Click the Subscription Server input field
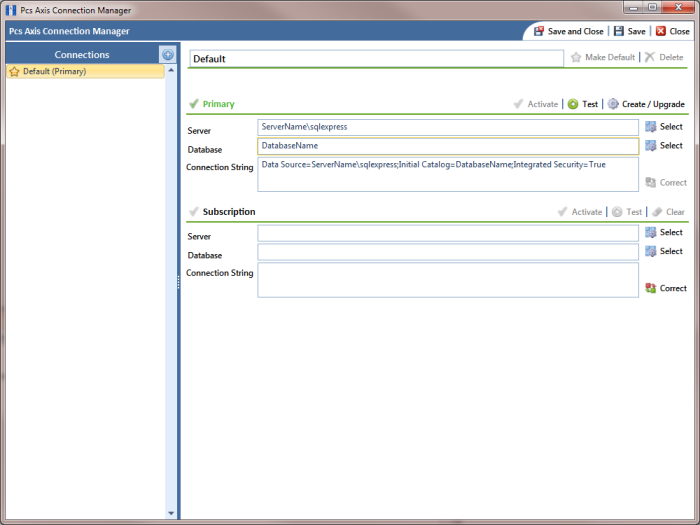 [x=448, y=233]
